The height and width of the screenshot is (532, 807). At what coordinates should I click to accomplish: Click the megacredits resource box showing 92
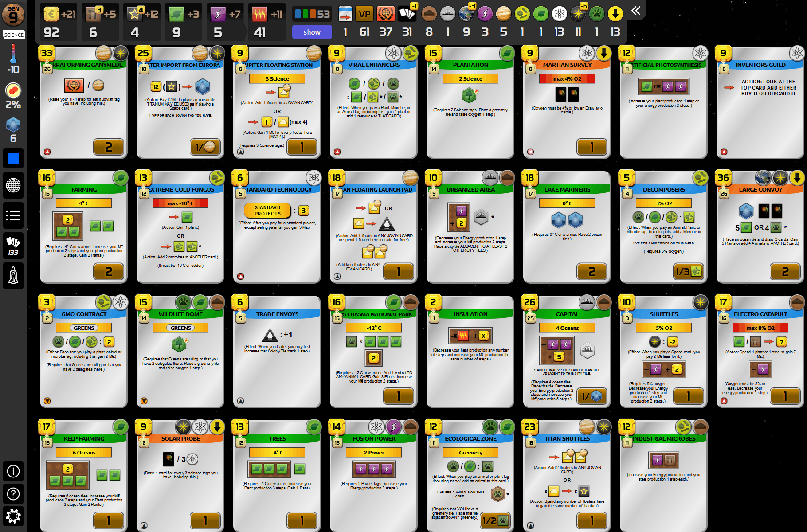click(59, 22)
